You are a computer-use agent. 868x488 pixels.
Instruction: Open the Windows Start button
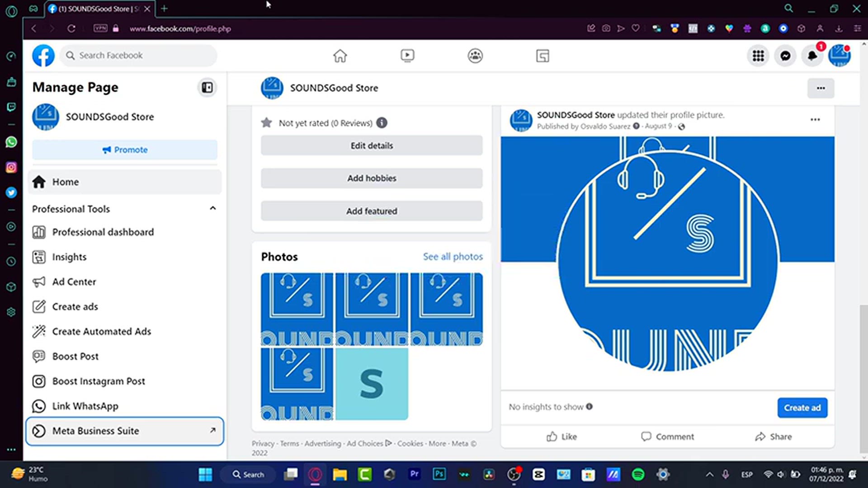pos(205,474)
